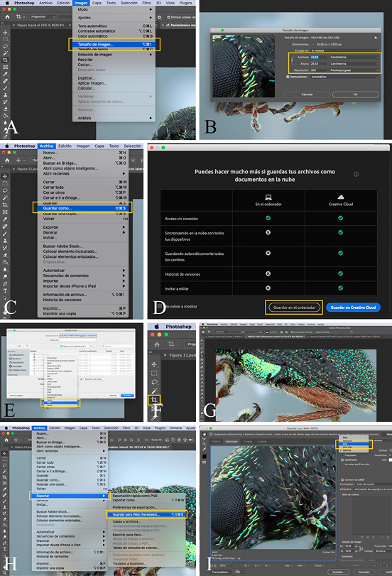Open the Proporción dropdown in panel A options bar

tap(43, 17)
